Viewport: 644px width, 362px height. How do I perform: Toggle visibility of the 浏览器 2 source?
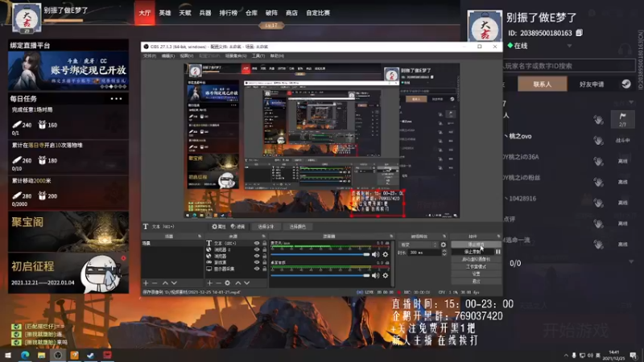pos(257,249)
